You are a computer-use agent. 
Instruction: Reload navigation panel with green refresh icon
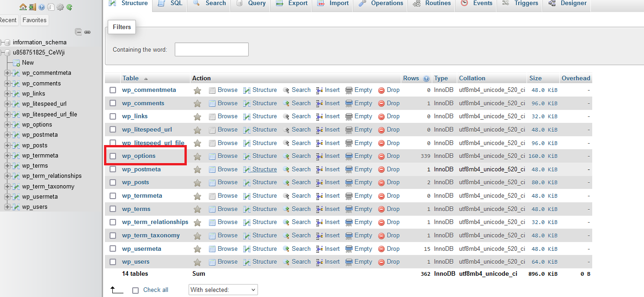(x=69, y=7)
